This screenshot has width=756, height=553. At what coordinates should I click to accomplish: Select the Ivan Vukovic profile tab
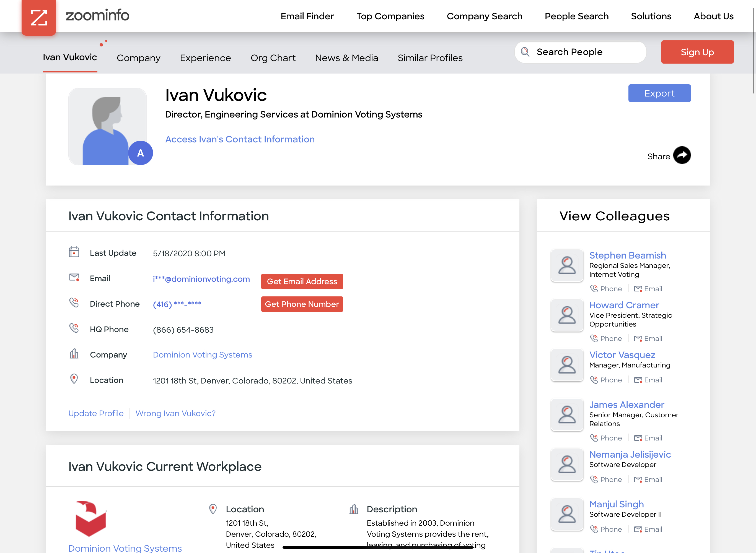point(70,57)
